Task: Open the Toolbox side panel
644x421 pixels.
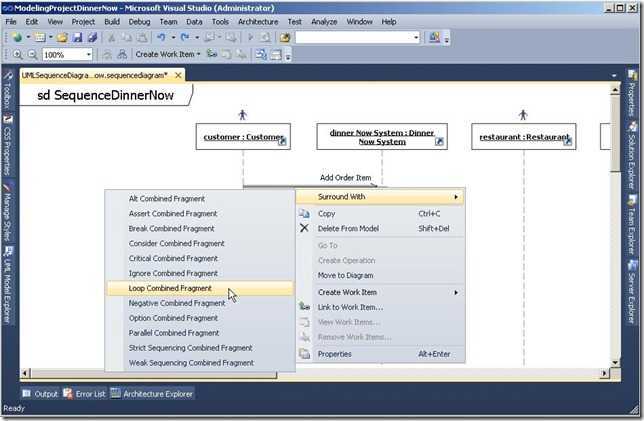Action: click(7, 91)
